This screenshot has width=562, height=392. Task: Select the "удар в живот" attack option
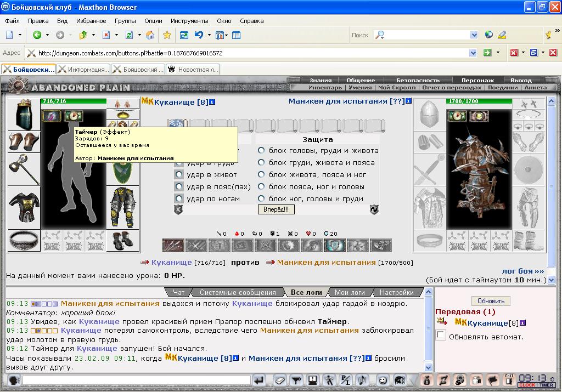179,175
